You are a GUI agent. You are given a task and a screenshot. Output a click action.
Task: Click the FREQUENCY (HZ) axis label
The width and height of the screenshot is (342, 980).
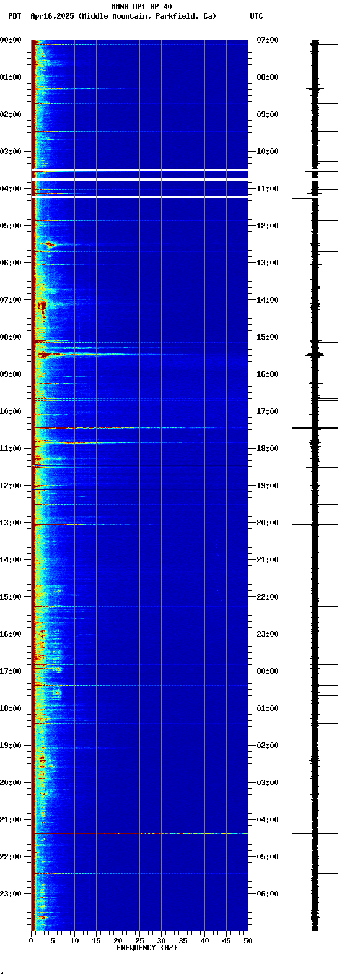click(147, 948)
